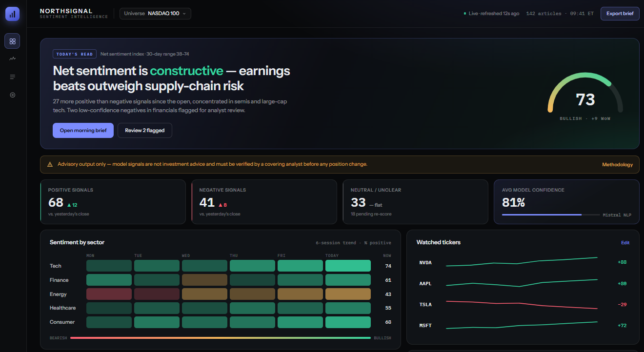Click the TSLA ticker label

[425, 305]
